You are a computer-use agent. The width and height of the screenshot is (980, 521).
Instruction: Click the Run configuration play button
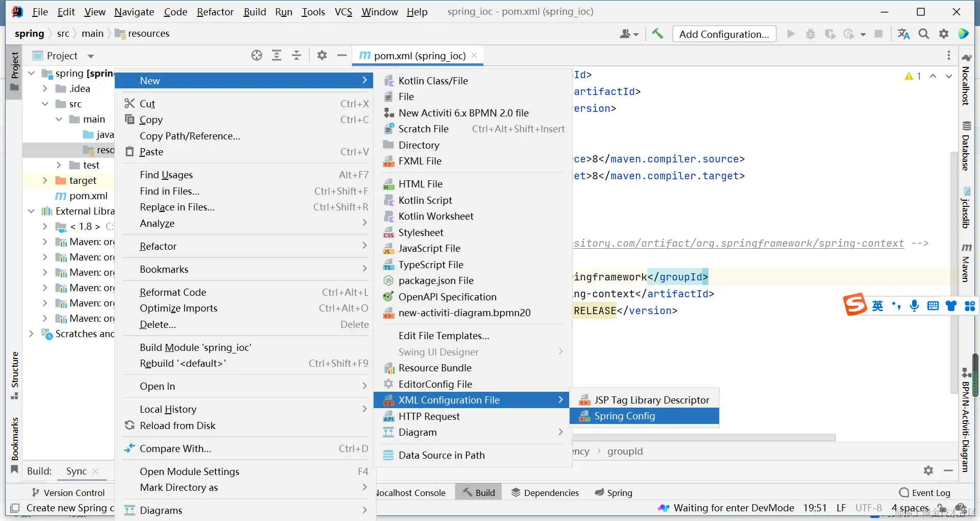tap(791, 34)
